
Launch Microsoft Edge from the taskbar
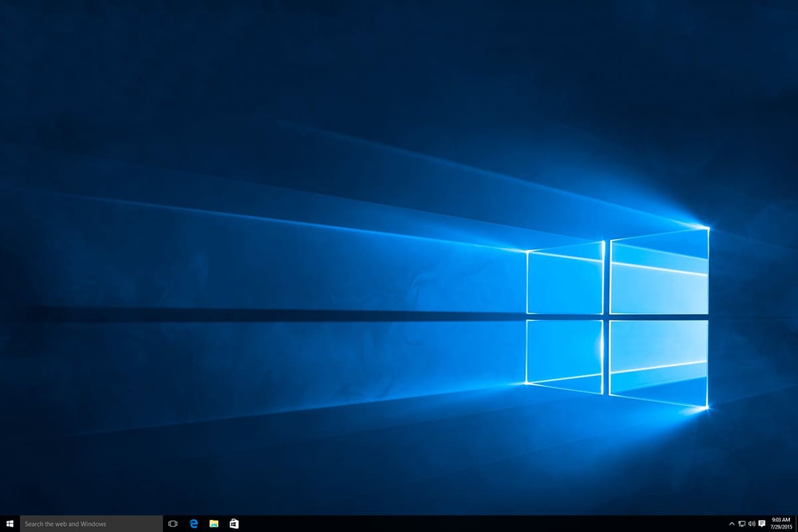[x=194, y=524]
